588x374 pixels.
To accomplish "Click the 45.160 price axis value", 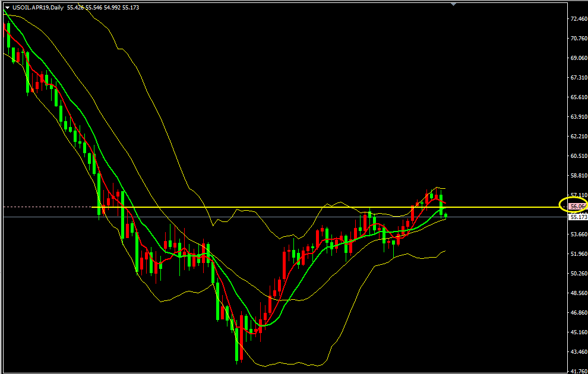I will point(578,332).
